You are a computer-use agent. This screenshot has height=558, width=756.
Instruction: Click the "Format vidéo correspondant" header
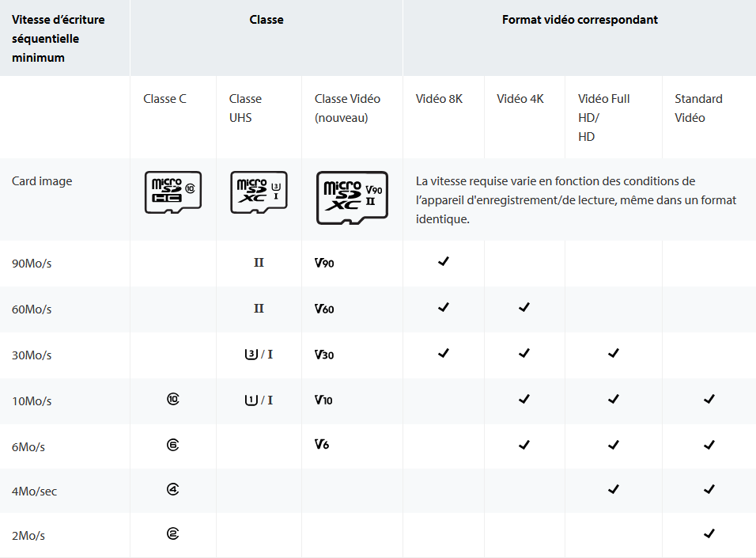[x=580, y=20]
